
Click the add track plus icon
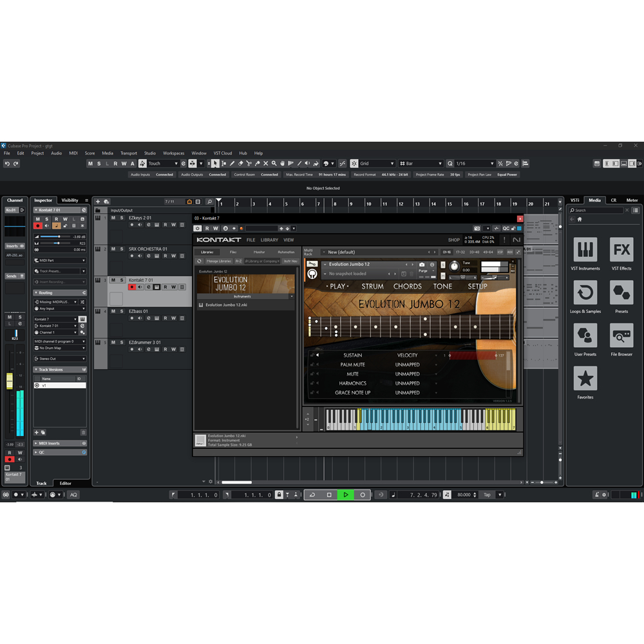point(98,202)
